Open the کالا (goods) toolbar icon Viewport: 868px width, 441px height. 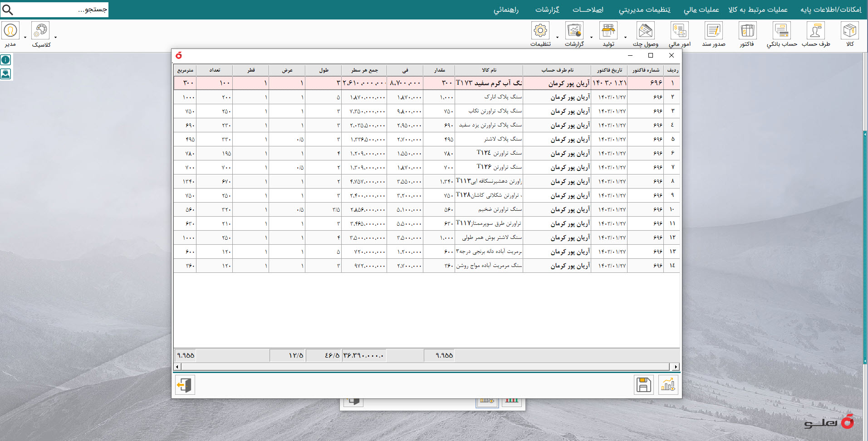click(849, 31)
